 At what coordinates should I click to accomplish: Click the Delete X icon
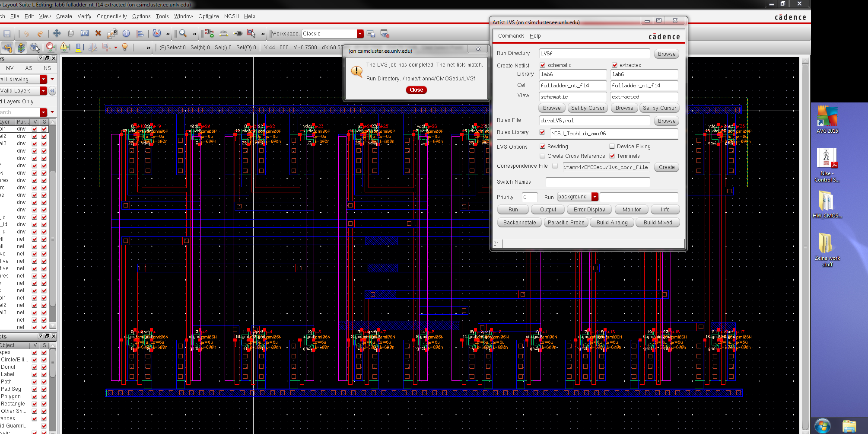(x=98, y=33)
